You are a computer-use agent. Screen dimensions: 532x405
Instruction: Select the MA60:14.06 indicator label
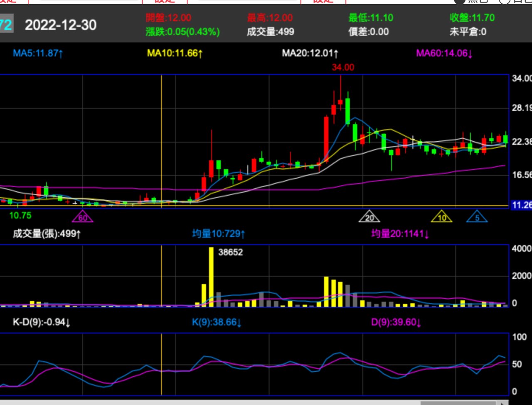pyautogui.click(x=444, y=53)
